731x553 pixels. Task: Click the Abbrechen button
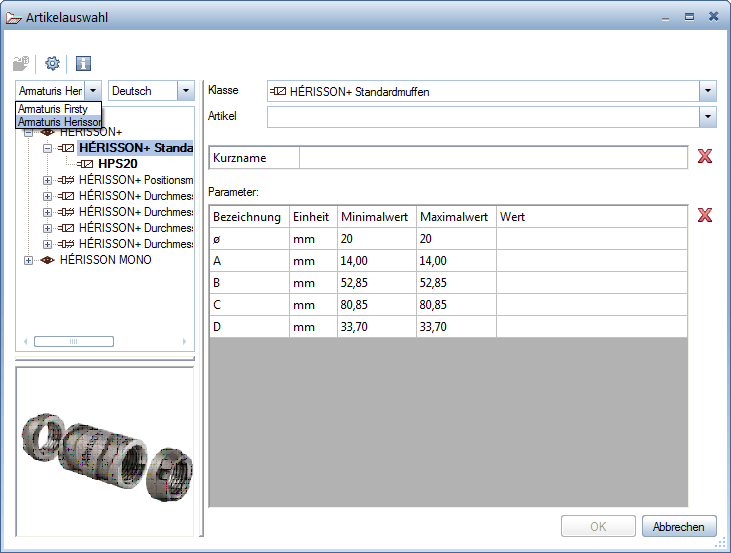pyautogui.click(x=679, y=526)
